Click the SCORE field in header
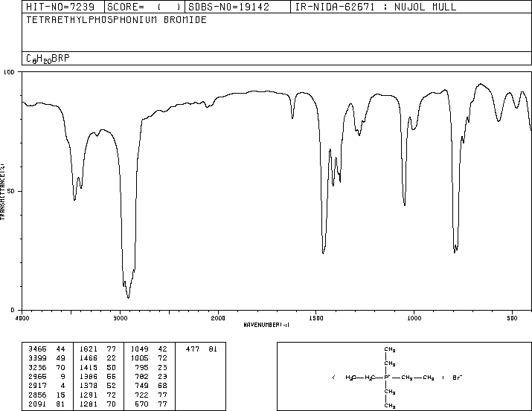Viewport: 532px width, 411px height. 144,7
